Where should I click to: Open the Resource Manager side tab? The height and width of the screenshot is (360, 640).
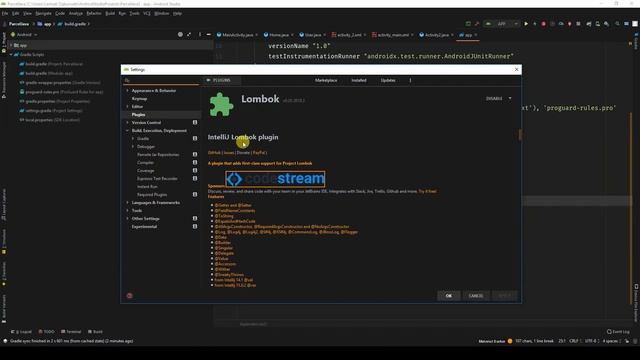tap(4, 80)
